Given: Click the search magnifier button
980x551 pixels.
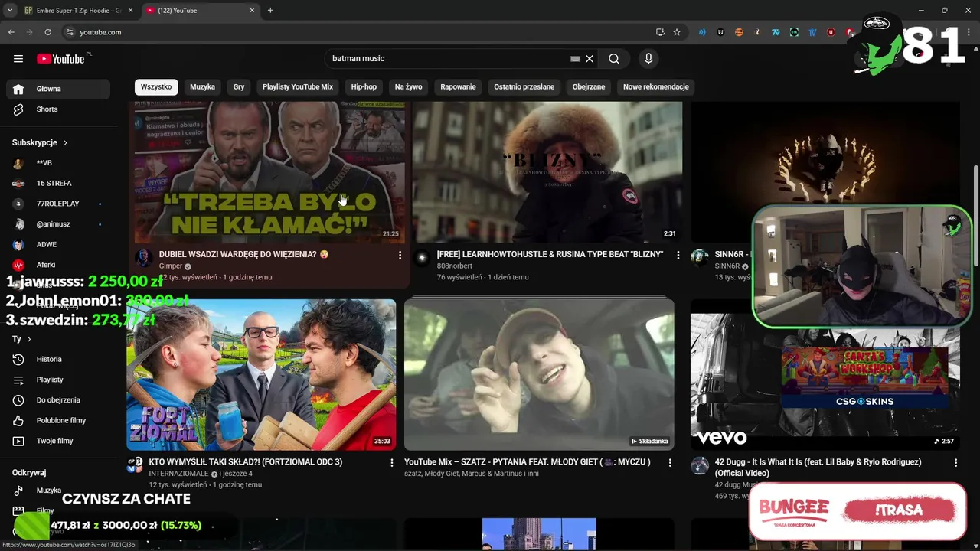Looking at the screenshot, I should 614,59.
